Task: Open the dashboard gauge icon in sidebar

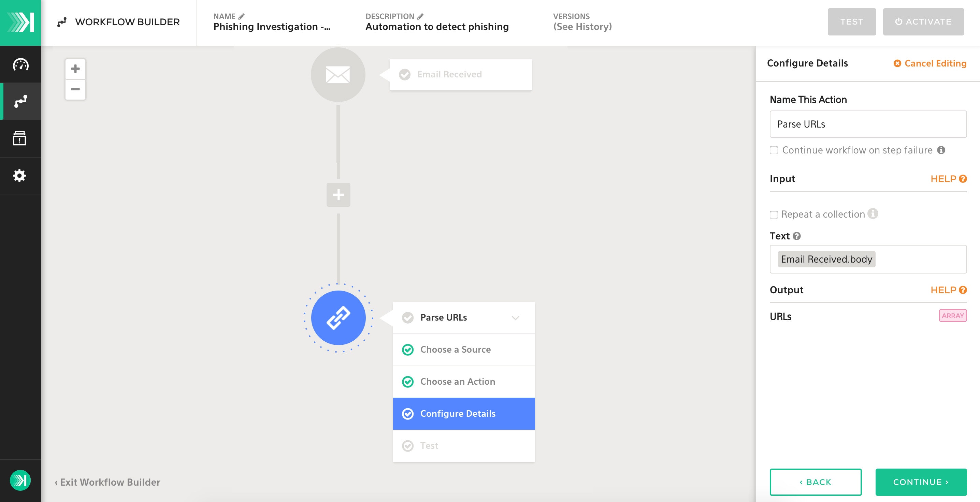Action: click(x=20, y=65)
